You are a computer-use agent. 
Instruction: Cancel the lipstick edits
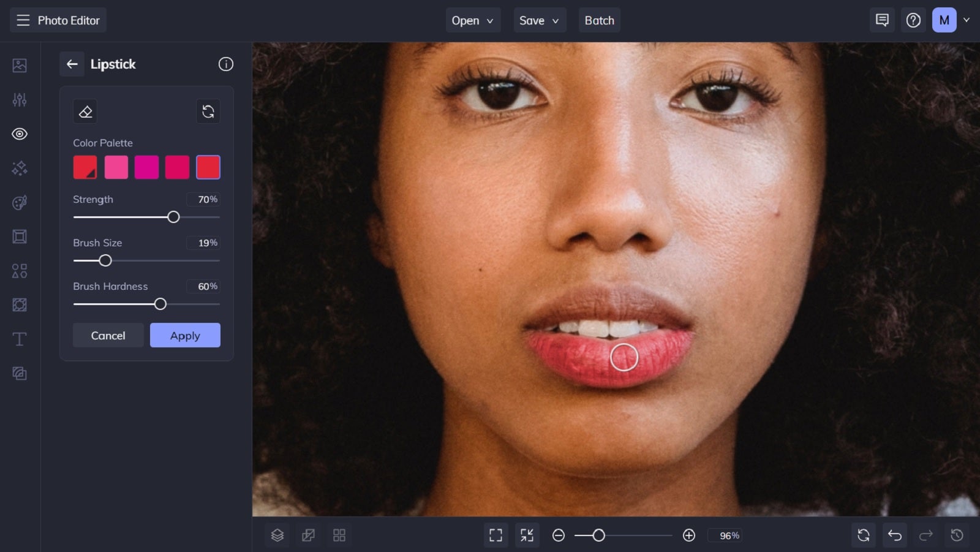click(x=108, y=335)
